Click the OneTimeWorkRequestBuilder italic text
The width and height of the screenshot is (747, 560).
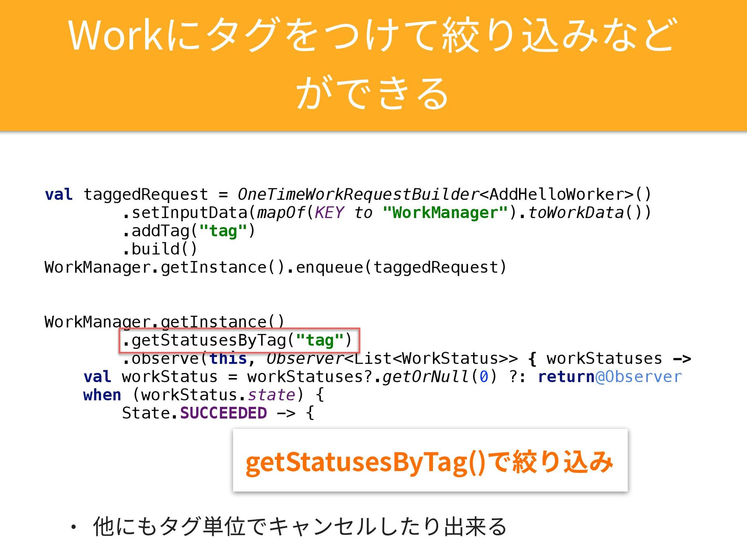click(358, 194)
